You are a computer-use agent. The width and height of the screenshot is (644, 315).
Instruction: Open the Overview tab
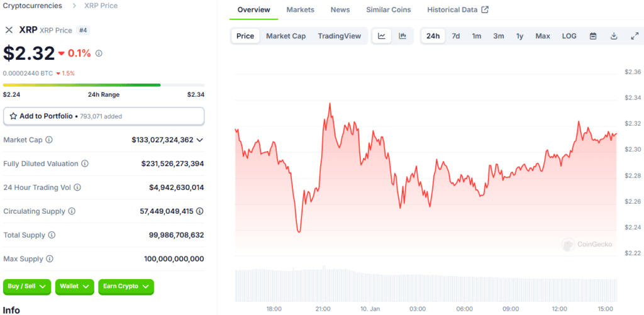pos(254,9)
